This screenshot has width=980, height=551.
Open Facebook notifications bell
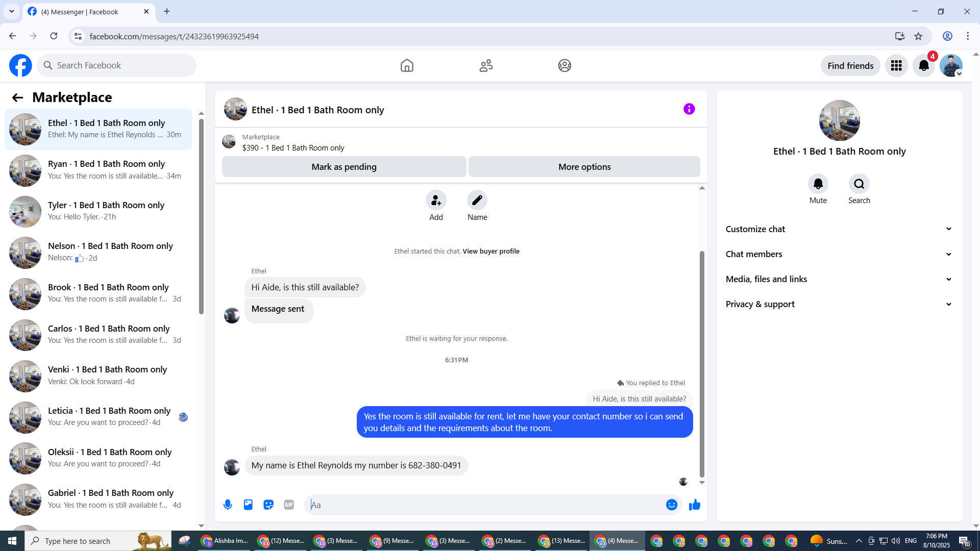[x=924, y=66]
